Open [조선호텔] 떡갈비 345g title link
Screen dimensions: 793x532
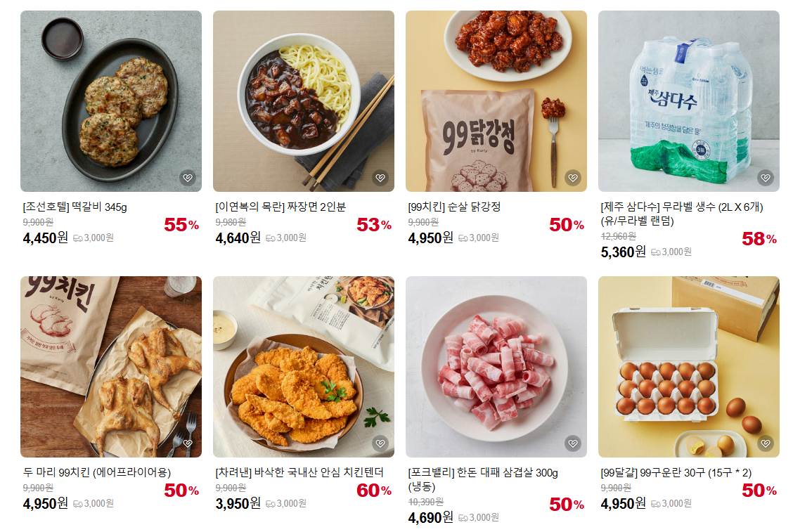(x=75, y=207)
